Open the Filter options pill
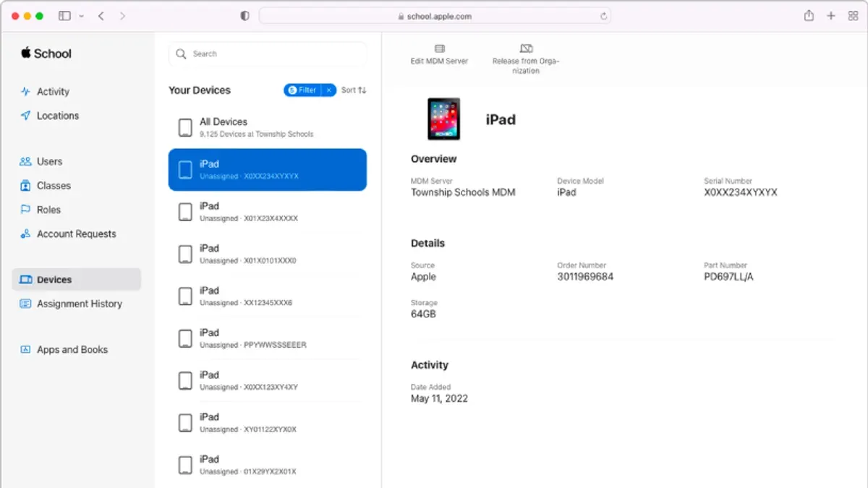This screenshot has height=488, width=868. pos(302,90)
